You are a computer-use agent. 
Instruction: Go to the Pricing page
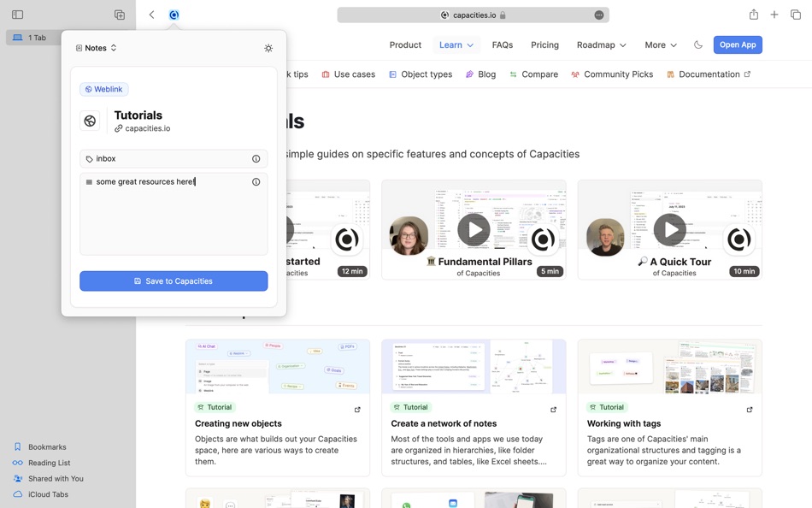[544, 45]
